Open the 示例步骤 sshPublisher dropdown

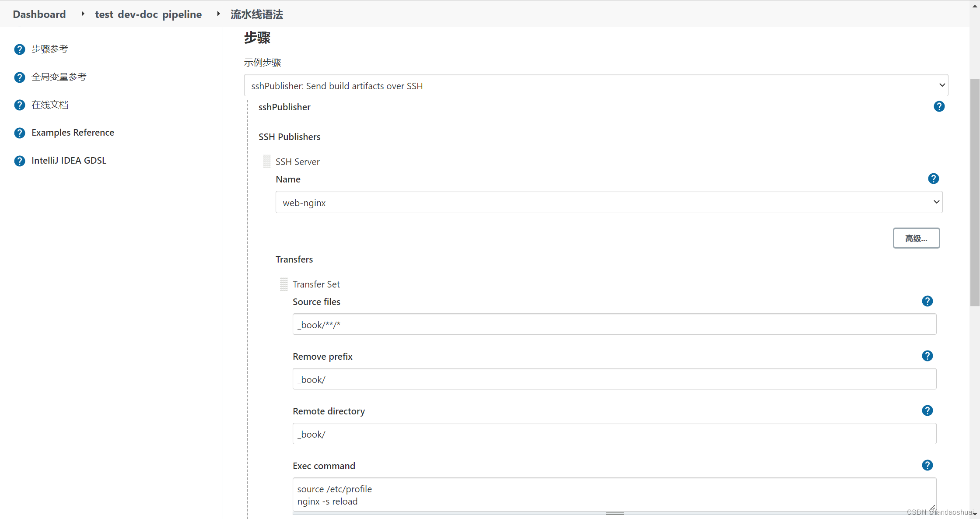tap(596, 85)
